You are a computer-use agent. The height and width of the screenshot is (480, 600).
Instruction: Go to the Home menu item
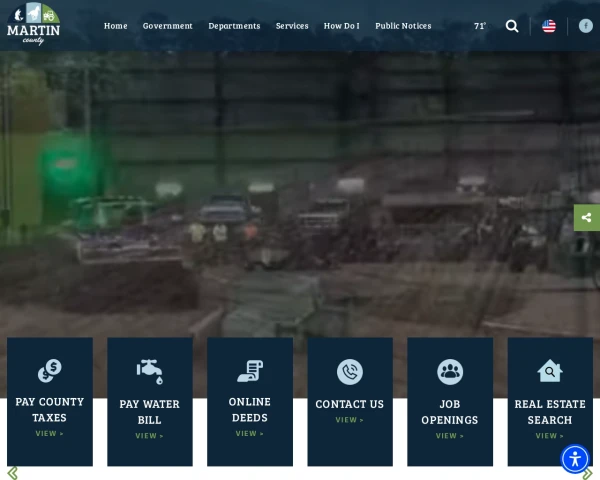tap(116, 26)
